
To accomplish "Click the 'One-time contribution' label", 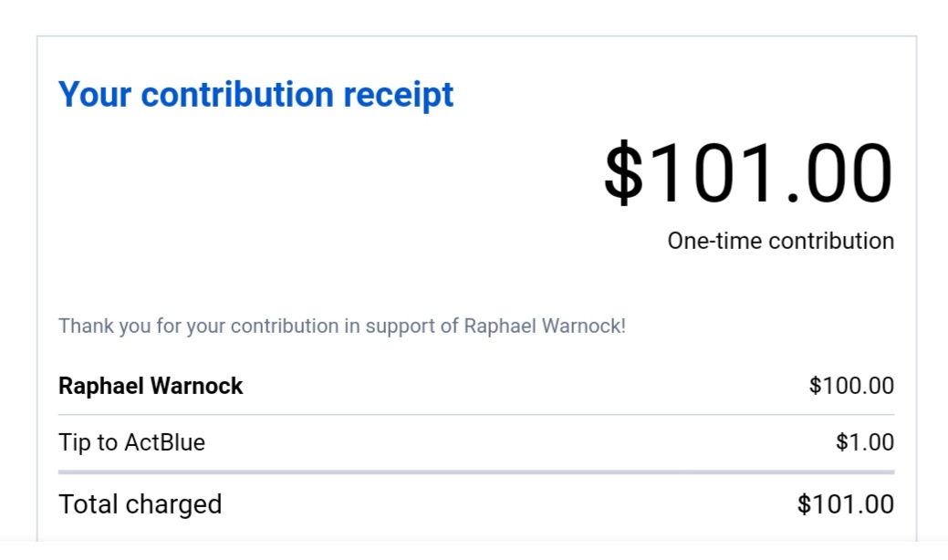I will (780, 241).
